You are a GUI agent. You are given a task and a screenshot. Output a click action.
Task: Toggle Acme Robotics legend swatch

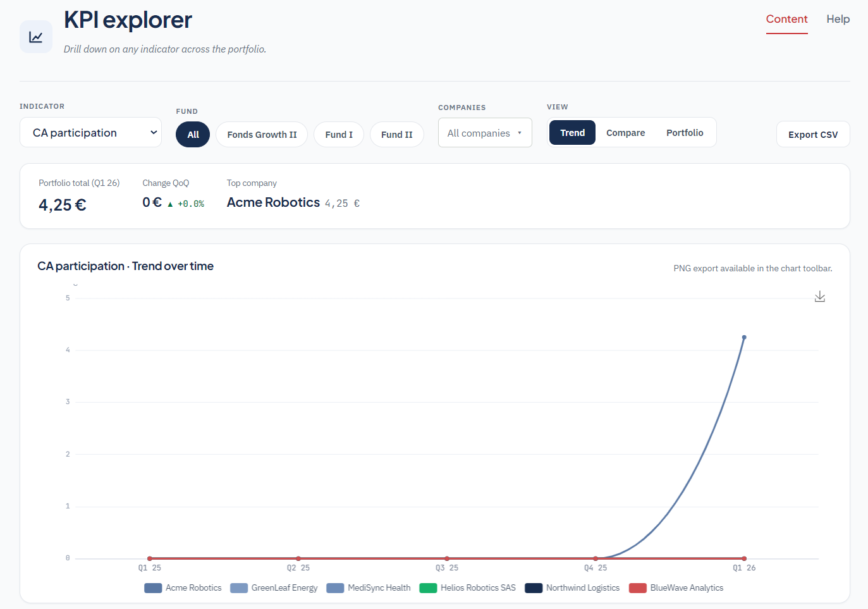coord(153,588)
